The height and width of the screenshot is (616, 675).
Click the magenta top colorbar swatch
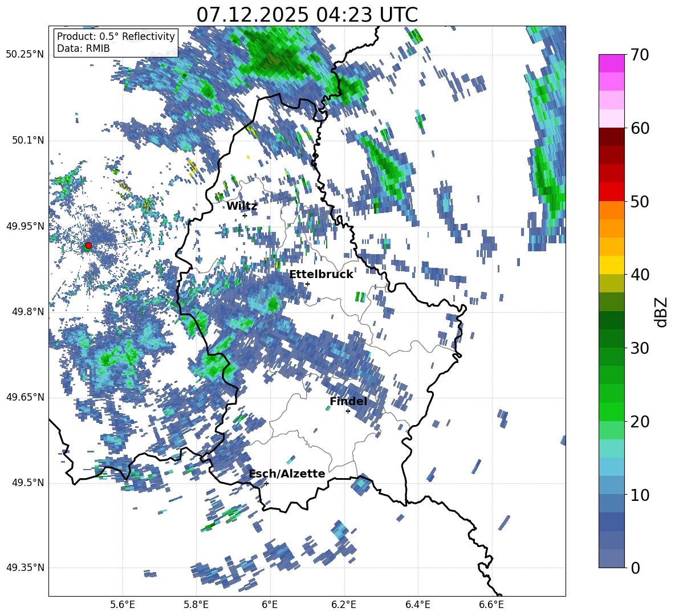click(x=611, y=63)
